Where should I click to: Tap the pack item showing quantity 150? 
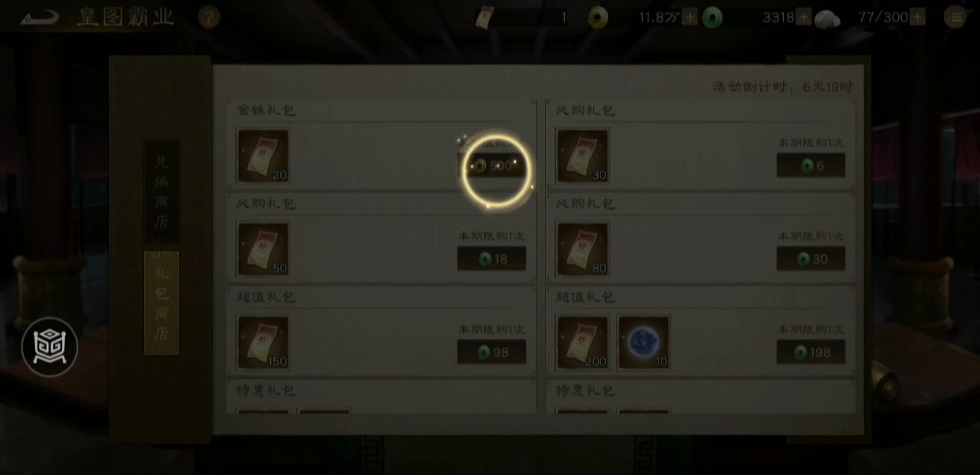point(263,342)
